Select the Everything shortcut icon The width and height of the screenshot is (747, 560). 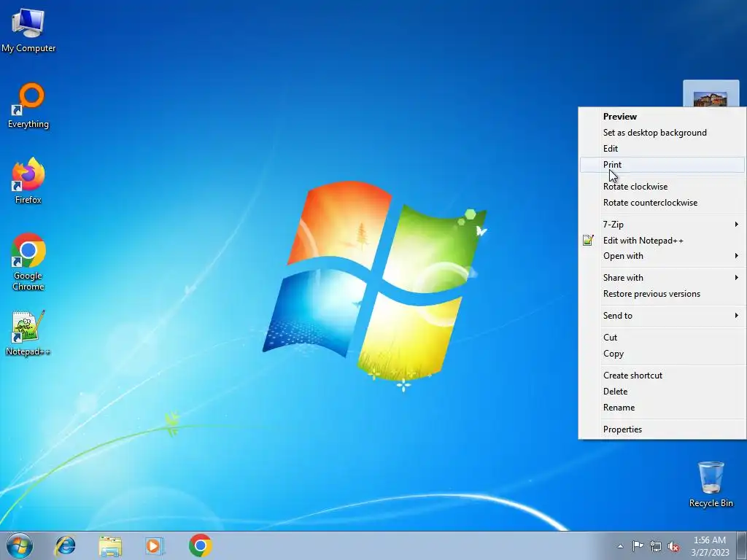[28, 106]
